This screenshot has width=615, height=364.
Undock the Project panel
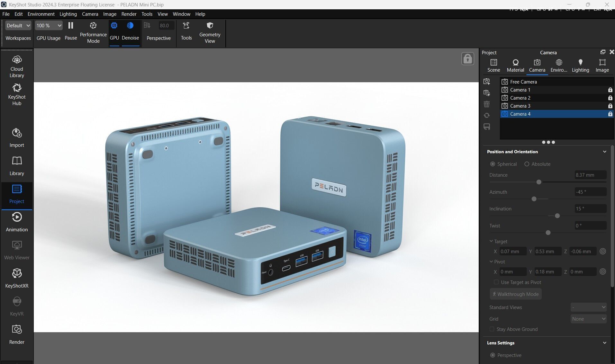tap(603, 52)
